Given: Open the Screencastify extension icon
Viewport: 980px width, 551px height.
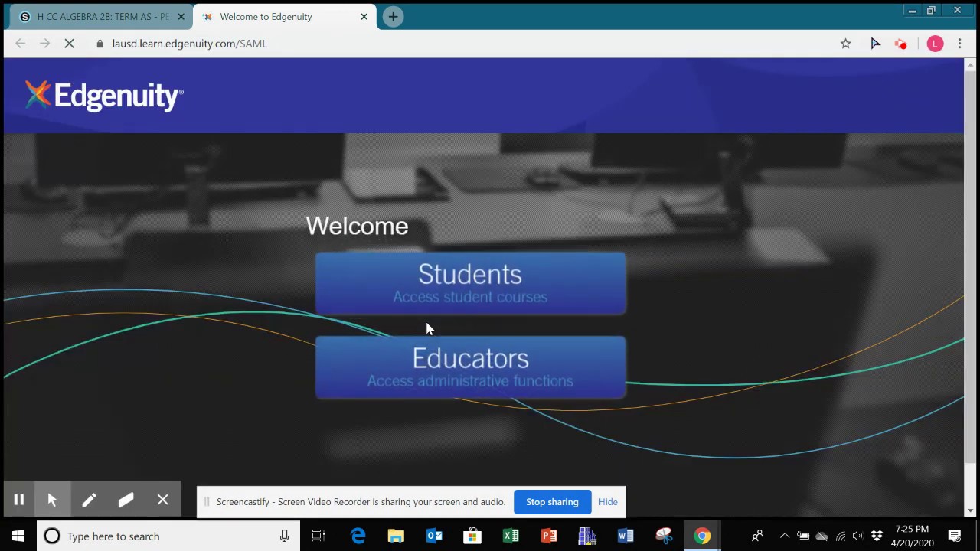Looking at the screenshot, I should pos(875,44).
